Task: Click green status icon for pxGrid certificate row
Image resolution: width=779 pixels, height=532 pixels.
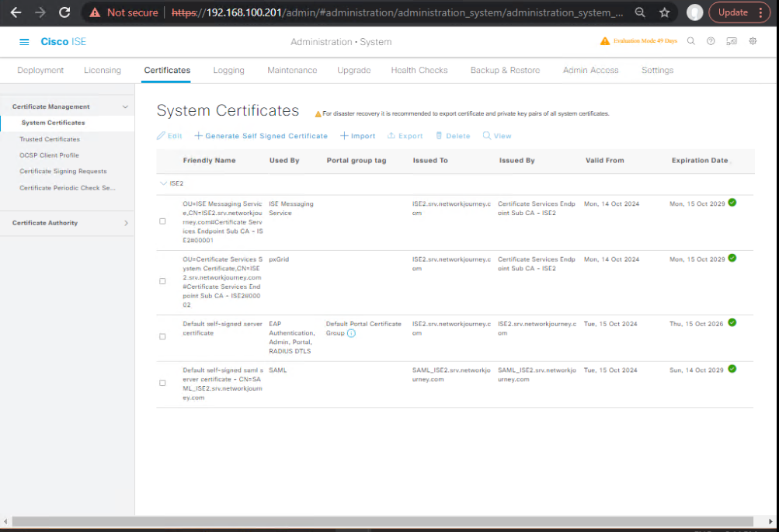Action: [732, 259]
